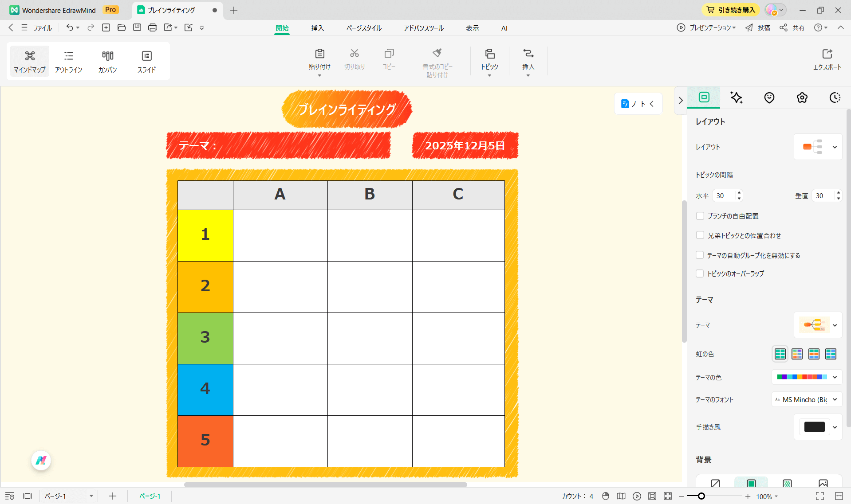Toggle トピックのオーバーラップ on
The image size is (851, 504).
pos(700,273)
